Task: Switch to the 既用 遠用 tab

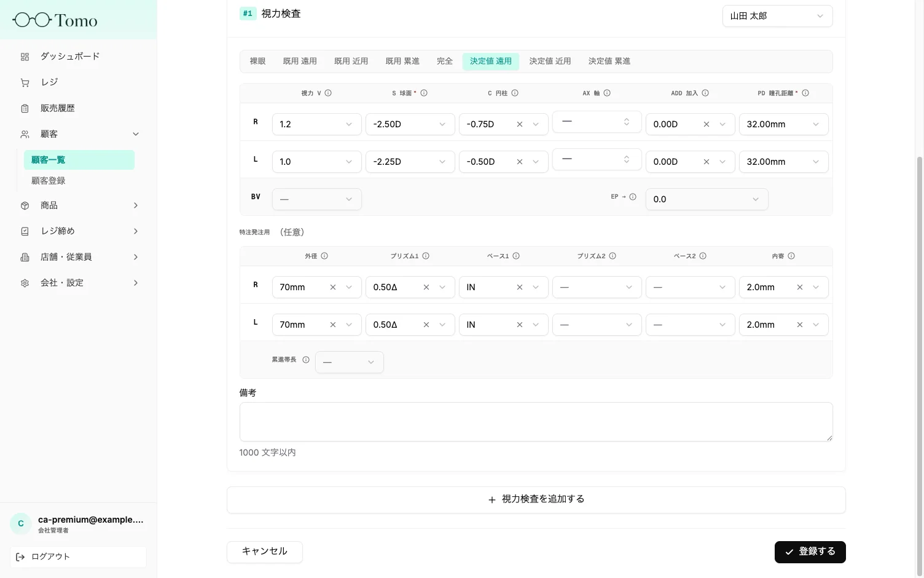Action: pyautogui.click(x=300, y=61)
